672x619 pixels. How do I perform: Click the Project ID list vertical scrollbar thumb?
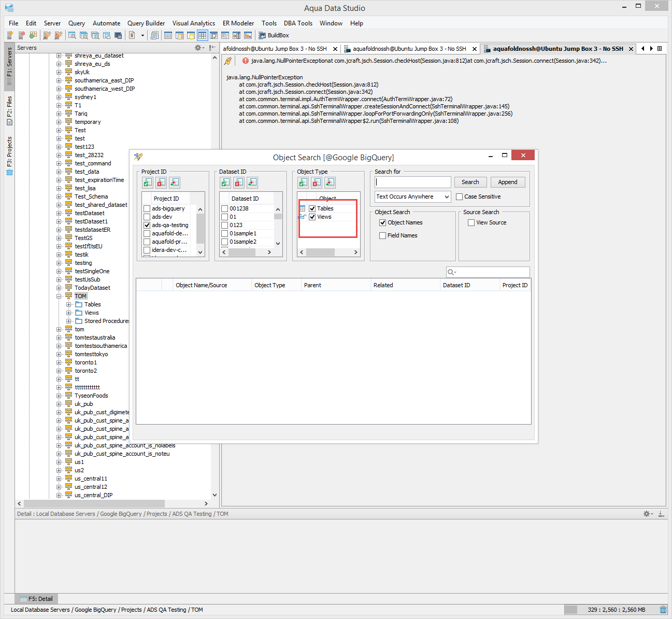pyautogui.click(x=201, y=229)
